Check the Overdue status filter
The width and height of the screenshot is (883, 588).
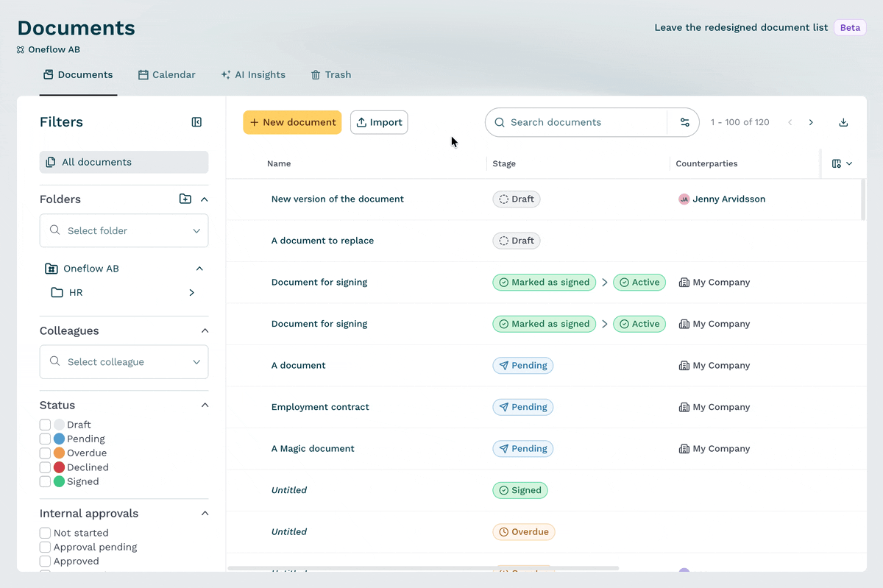click(x=45, y=453)
